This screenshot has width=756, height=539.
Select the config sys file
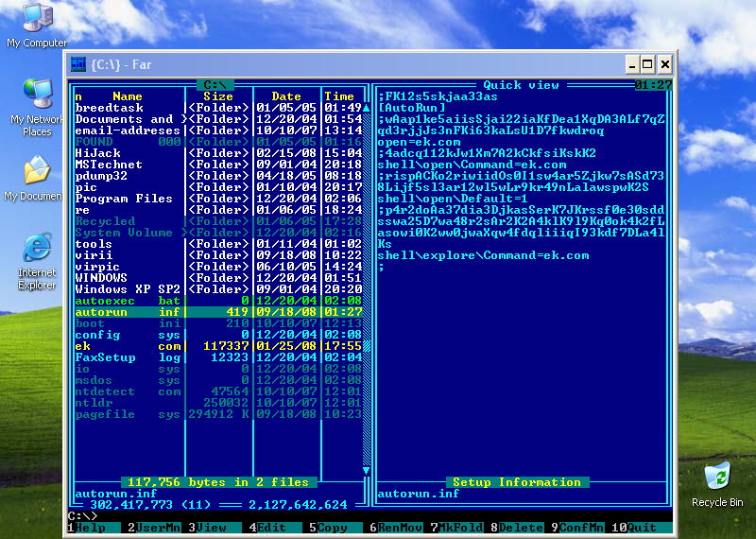tap(218, 335)
